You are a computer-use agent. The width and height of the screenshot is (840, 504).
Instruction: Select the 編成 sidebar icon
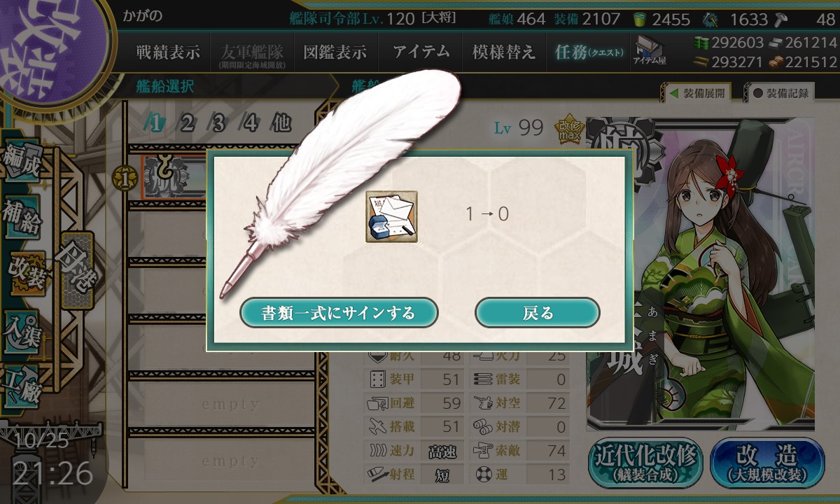point(21,162)
